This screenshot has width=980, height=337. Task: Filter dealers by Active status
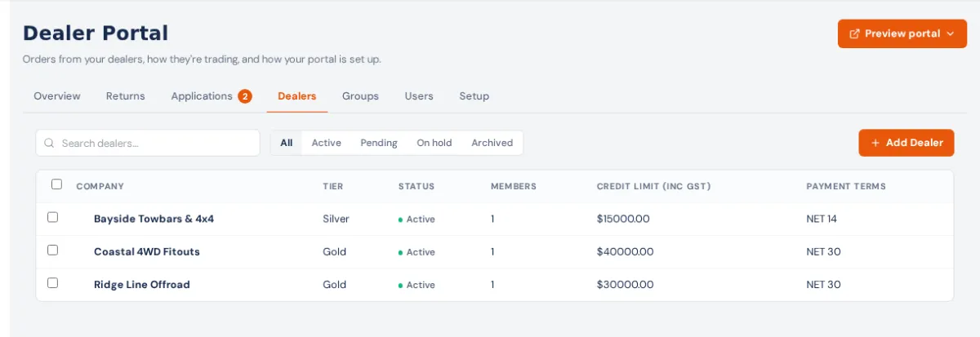327,143
